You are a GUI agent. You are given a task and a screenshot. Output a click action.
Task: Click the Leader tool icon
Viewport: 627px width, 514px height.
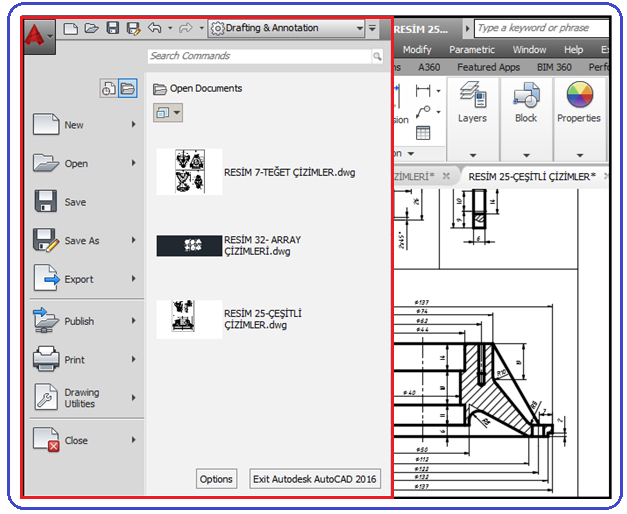tap(423, 112)
